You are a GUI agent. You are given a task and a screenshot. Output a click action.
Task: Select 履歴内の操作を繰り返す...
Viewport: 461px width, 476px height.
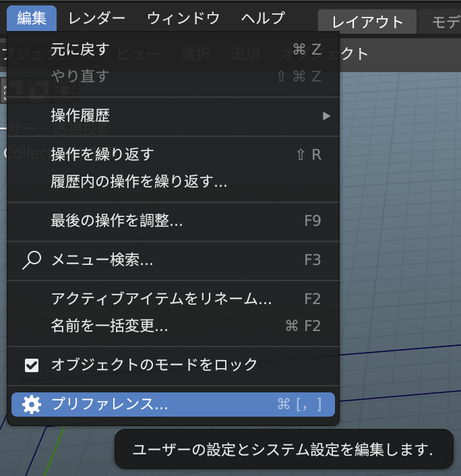click(x=173, y=181)
